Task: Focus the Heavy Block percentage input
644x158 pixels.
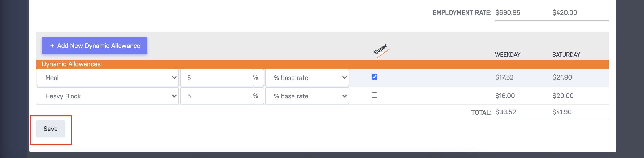Action: 217,96
